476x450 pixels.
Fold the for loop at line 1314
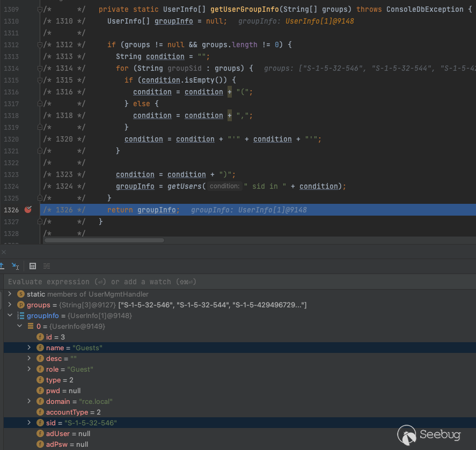(40, 68)
